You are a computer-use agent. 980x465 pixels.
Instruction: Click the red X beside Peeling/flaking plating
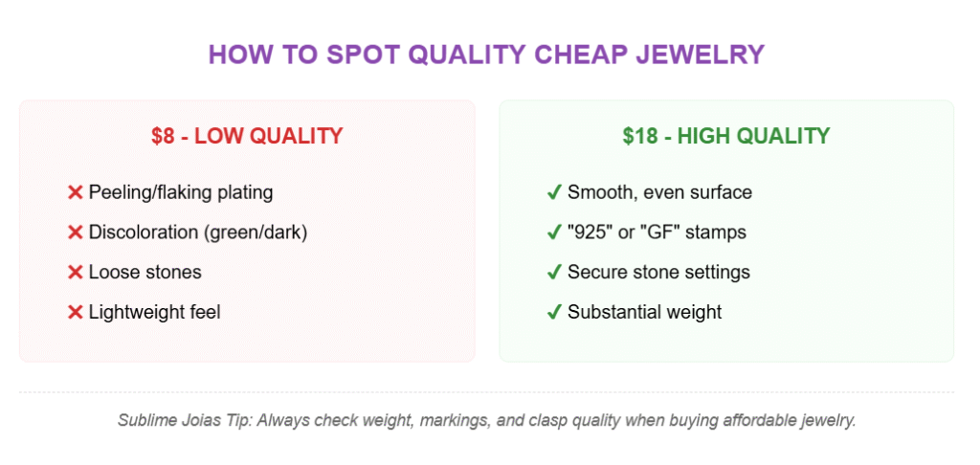pyautogui.click(x=75, y=192)
